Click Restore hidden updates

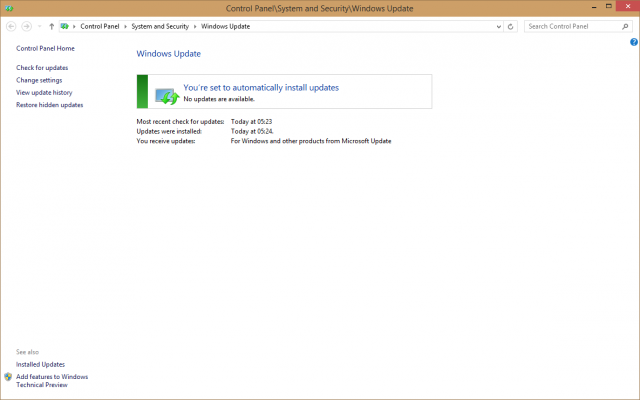[49, 105]
